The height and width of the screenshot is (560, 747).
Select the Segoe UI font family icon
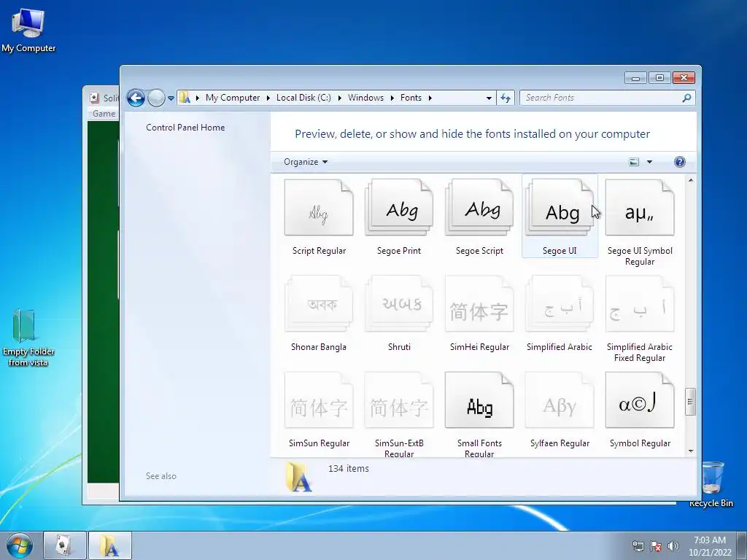pos(560,208)
